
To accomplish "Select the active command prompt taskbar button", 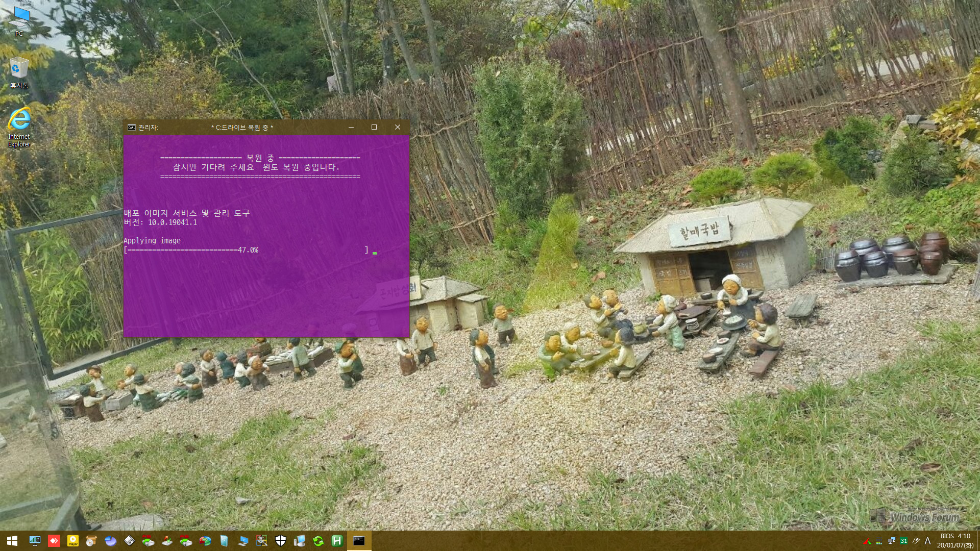I will pos(359,541).
